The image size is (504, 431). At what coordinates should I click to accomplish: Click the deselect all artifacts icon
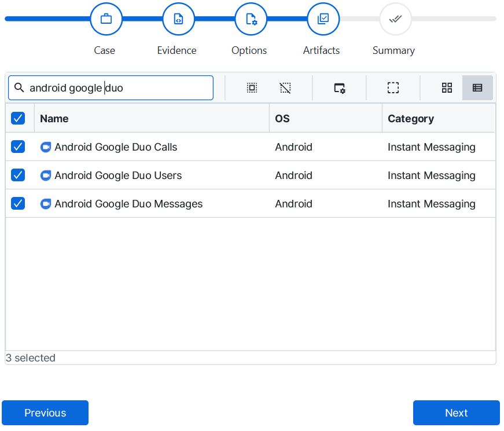(x=285, y=87)
